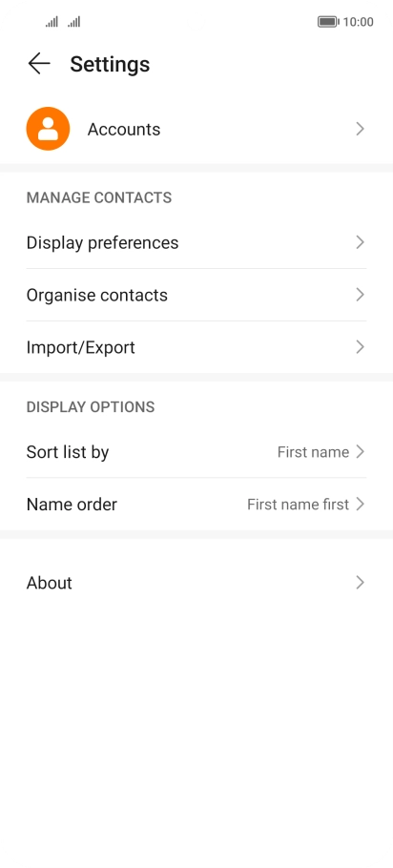Tap chevron next to Import/Export

tap(361, 347)
